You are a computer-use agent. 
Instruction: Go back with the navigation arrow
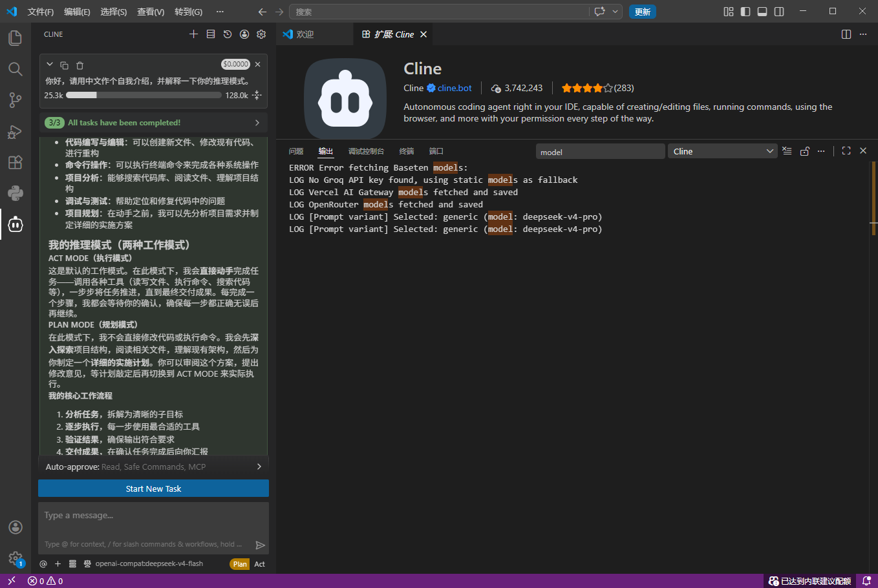click(x=262, y=12)
